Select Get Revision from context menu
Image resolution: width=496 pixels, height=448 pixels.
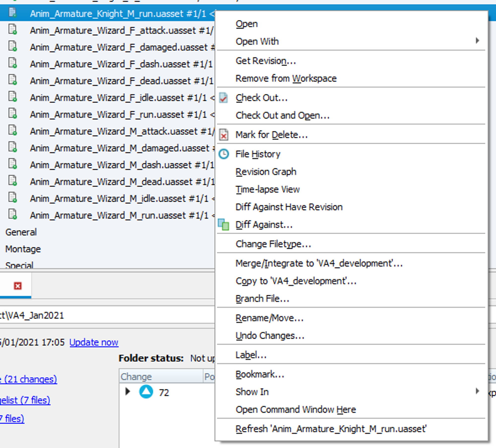(266, 61)
